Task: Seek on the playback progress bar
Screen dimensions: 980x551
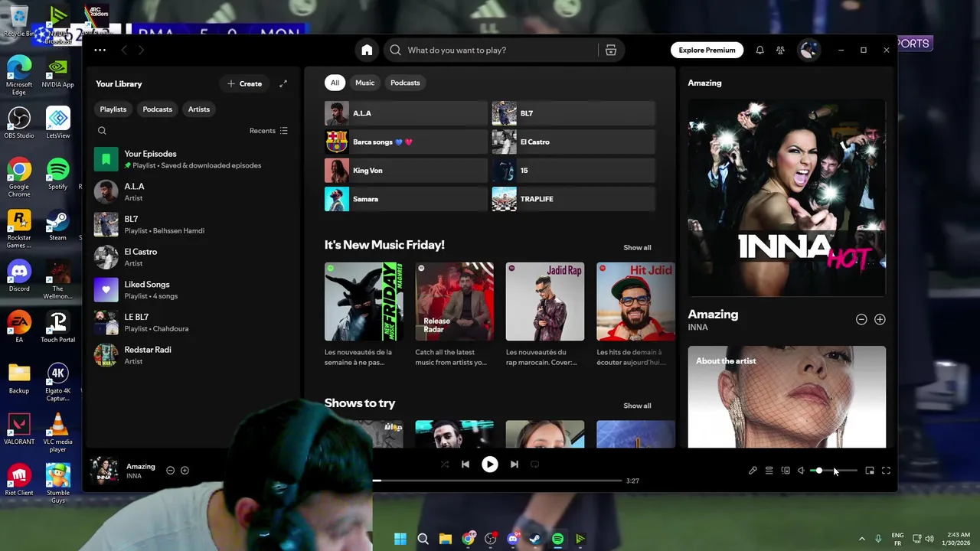Action: tap(497, 481)
